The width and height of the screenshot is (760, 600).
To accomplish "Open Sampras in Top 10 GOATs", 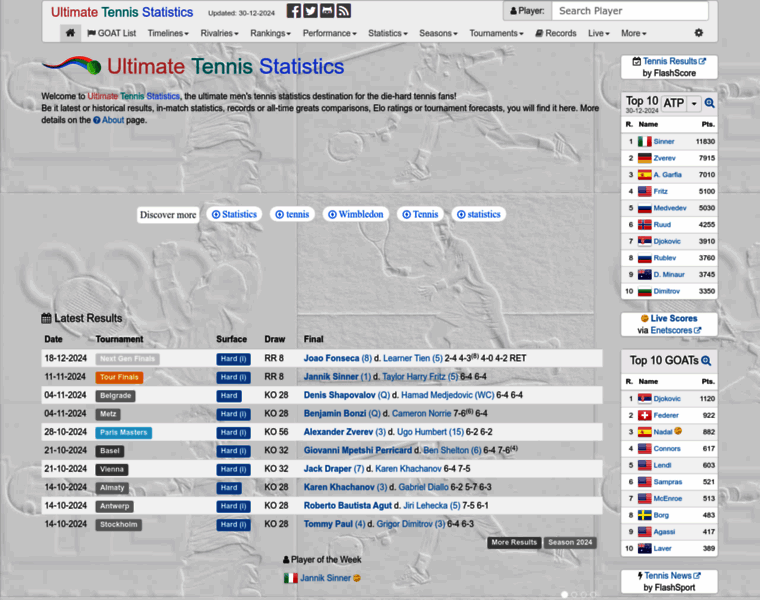I will coord(667,482).
